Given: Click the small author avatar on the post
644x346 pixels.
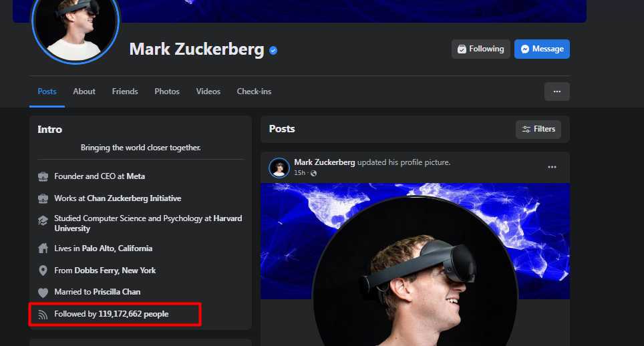Looking at the screenshot, I should coord(279,168).
